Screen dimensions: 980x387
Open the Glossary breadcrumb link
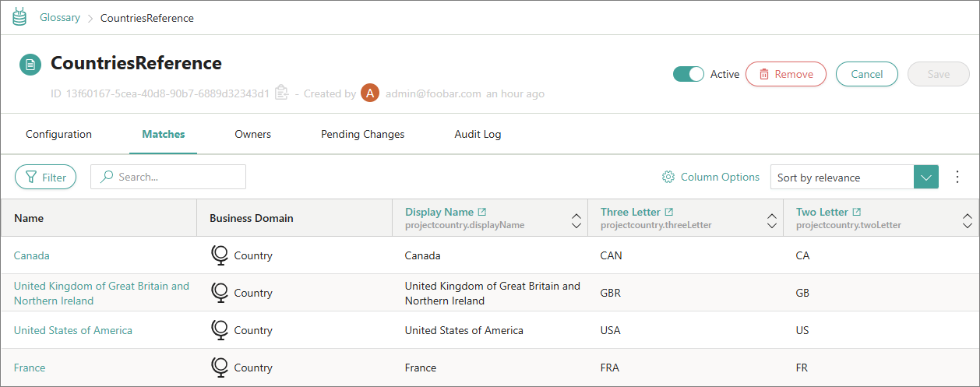(x=60, y=17)
